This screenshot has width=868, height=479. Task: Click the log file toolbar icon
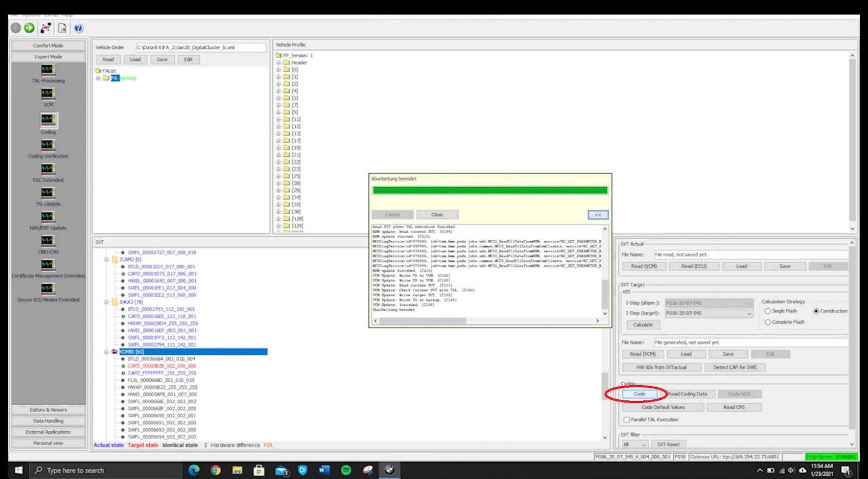[x=62, y=28]
